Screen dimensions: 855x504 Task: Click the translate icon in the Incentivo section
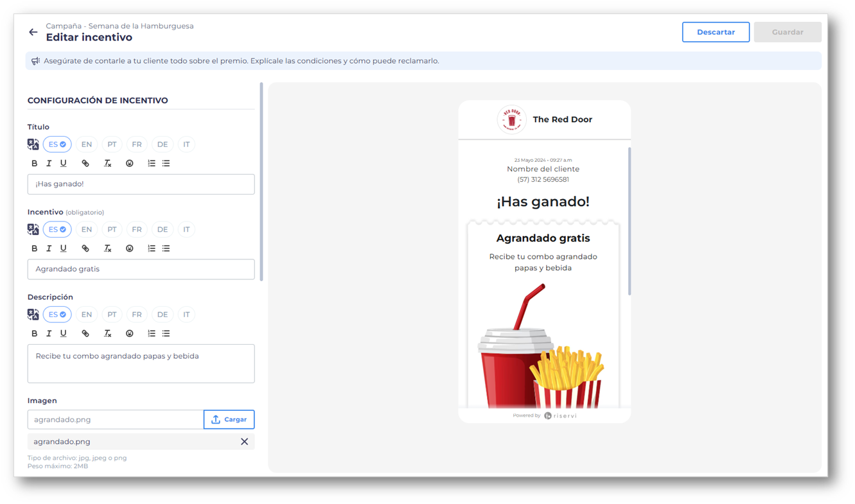pos(33,229)
